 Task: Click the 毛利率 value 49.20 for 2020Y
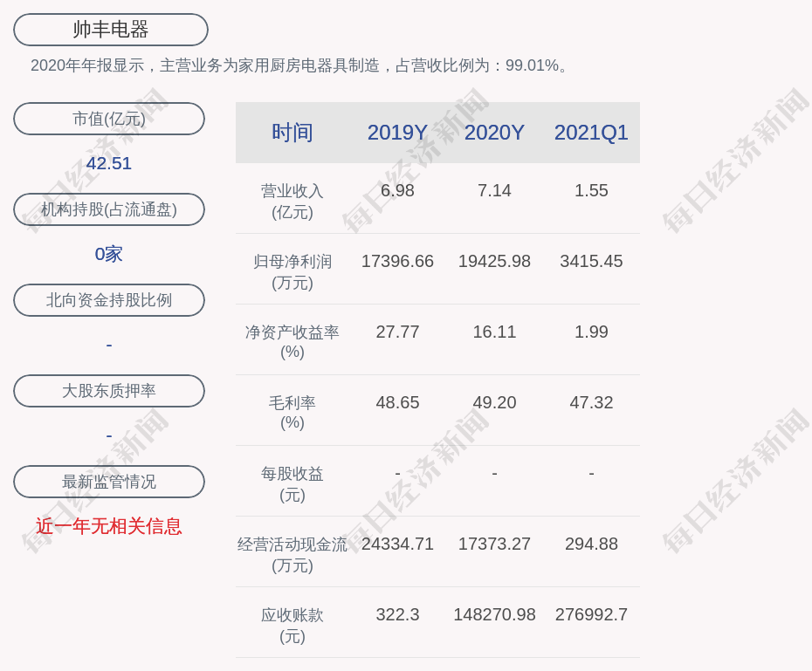pos(494,402)
